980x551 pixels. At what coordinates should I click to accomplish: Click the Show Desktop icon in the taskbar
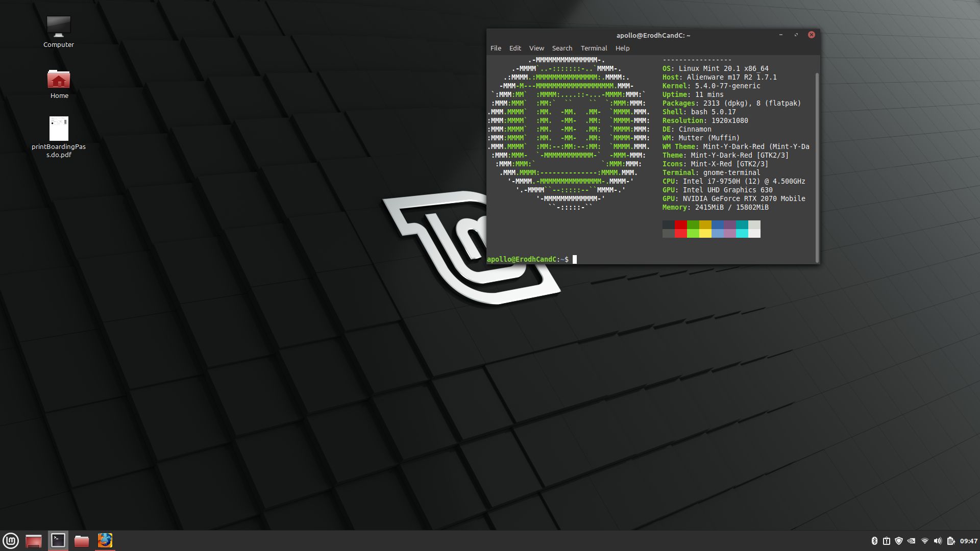[x=34, y=540]
